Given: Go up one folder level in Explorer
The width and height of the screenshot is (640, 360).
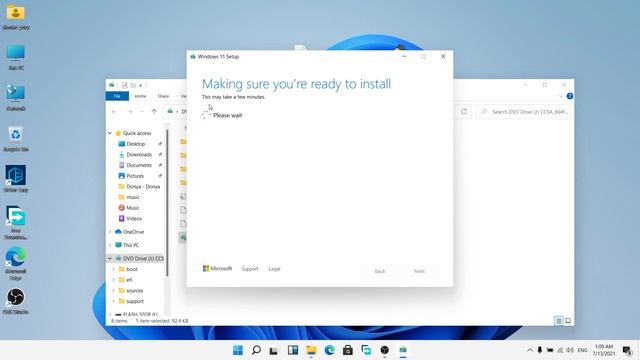Looking at the screenshot, I should tap(154, 111).
